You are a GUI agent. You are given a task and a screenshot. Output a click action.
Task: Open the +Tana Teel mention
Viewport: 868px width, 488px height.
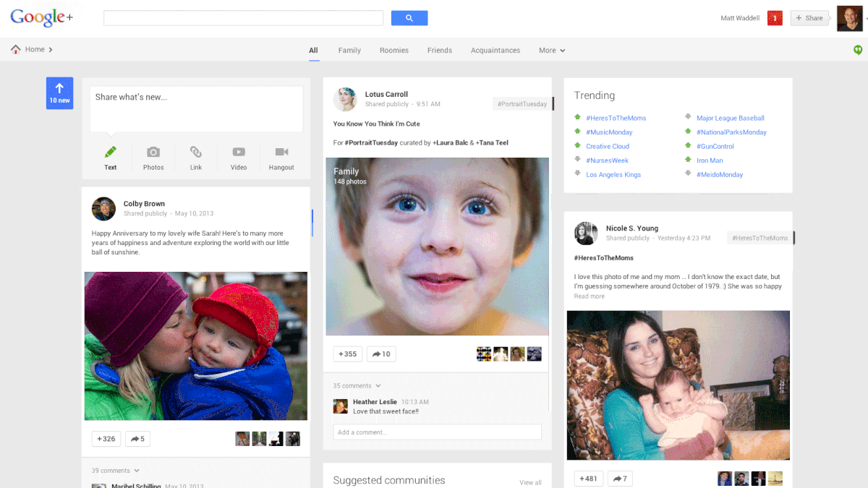point(492,142)
